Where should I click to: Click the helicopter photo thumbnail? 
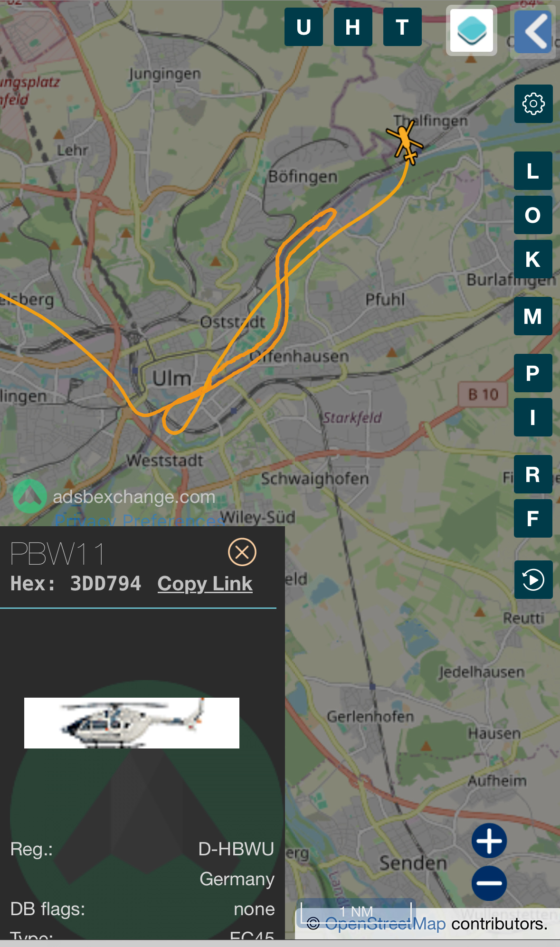click(132, 723)
